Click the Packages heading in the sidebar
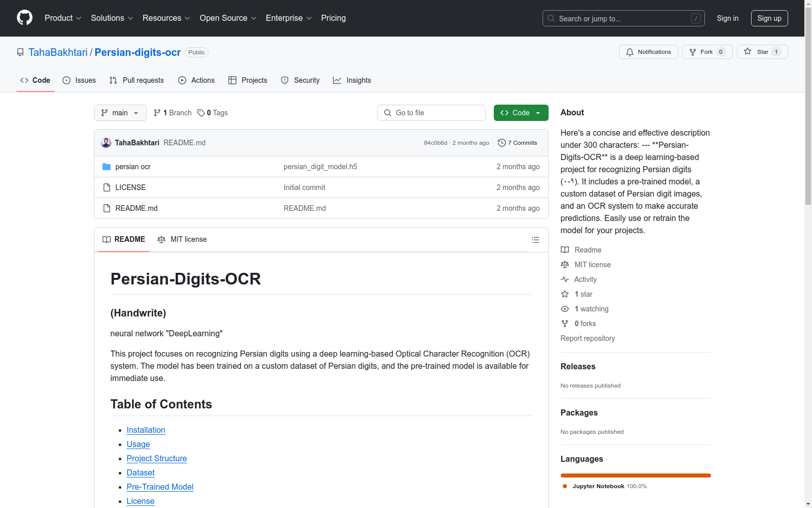Screen dimensions: 812x508 (x=579, y=412)
